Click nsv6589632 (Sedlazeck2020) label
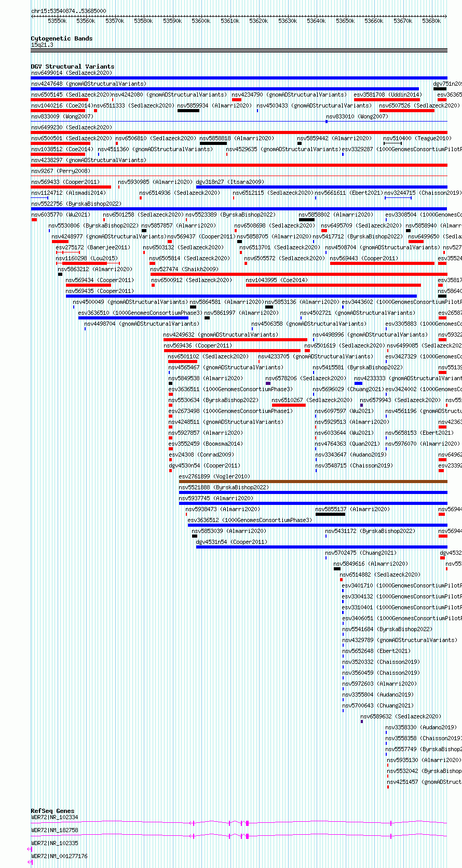462x868 pixels. coord(401,716)
